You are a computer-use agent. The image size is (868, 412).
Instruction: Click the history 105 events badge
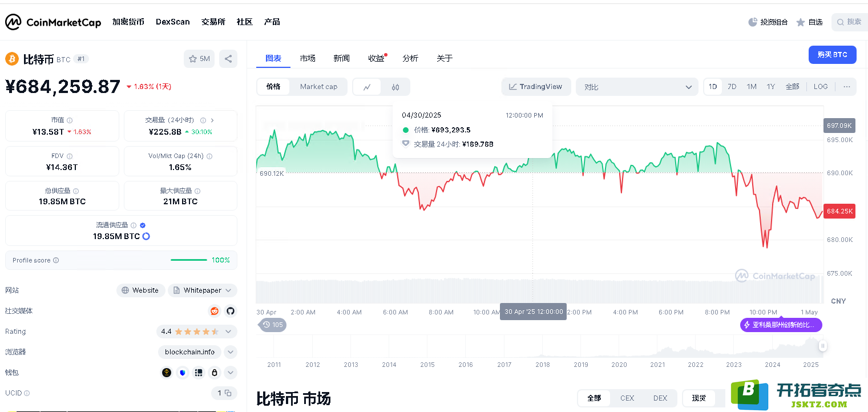(272, 325)
